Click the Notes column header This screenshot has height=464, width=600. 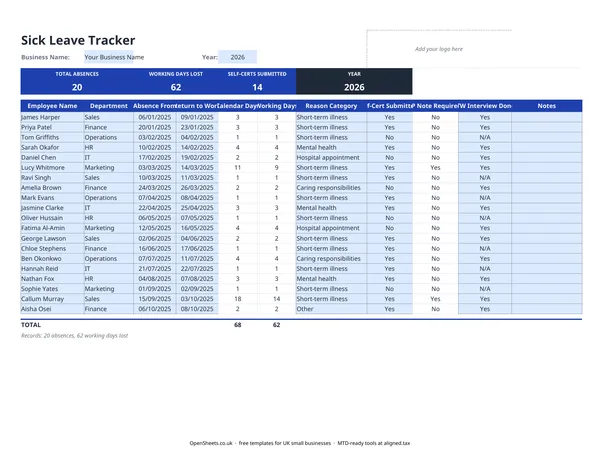point(546,106)
